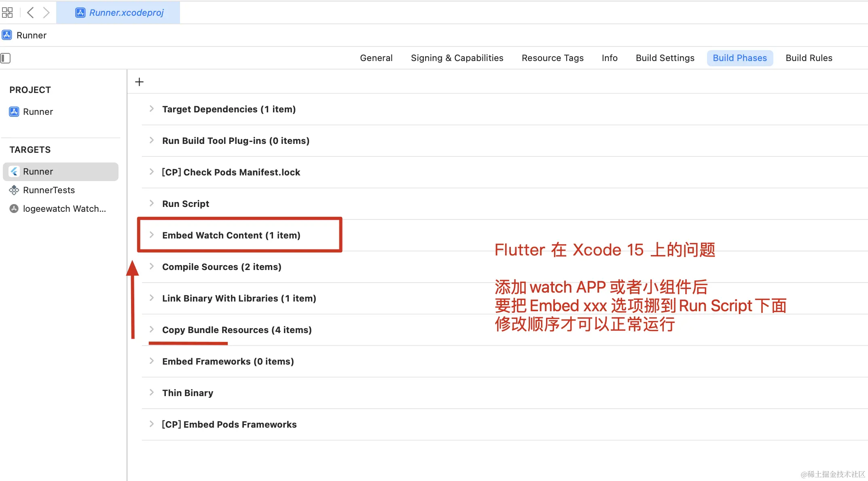Viewport: 868px width, 481px height.
Task: Select the Flutter Runner target
Action: [x=38, y=171]
